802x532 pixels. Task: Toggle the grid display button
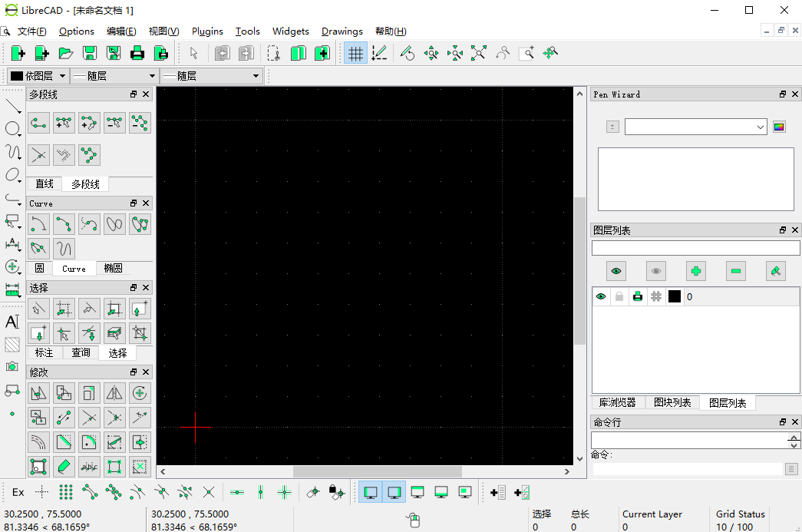click(x=355, y=53)
